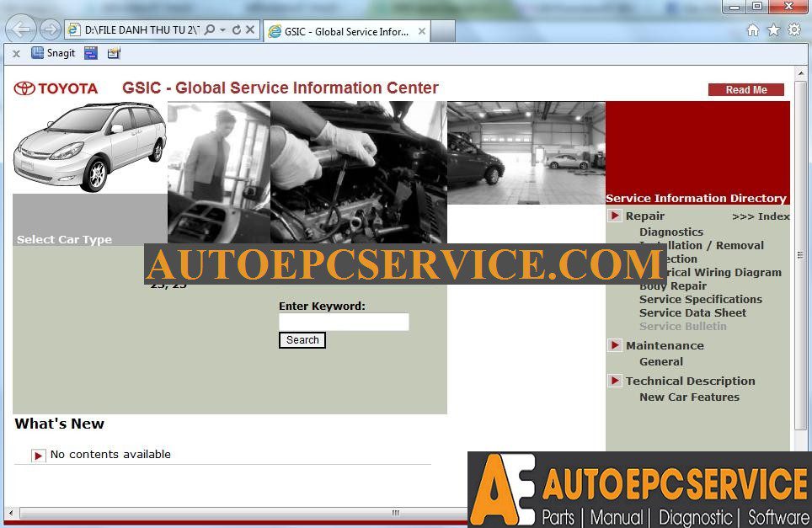812x528 pixels.
Task: Click the Service Information Directory heading
Action: 696,198
